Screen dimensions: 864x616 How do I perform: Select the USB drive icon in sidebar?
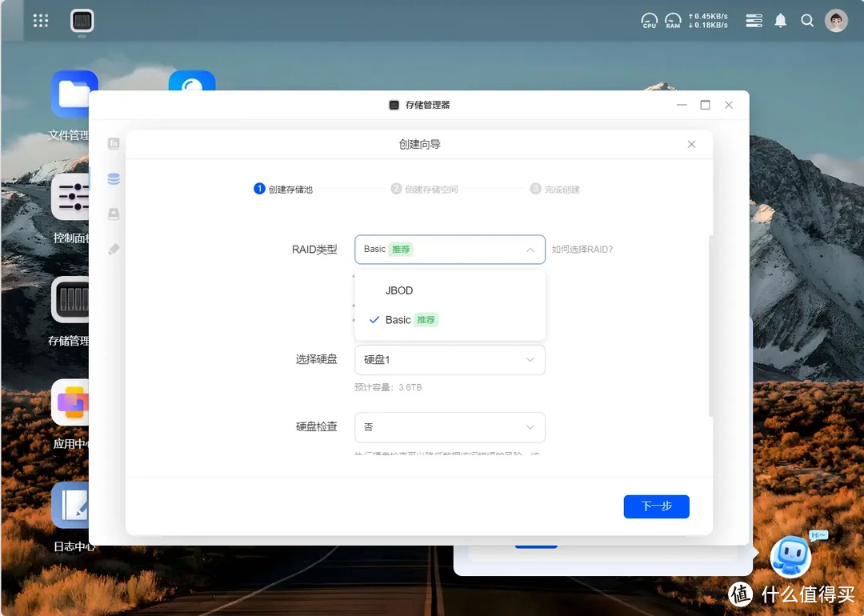click(x=114, y=249)
